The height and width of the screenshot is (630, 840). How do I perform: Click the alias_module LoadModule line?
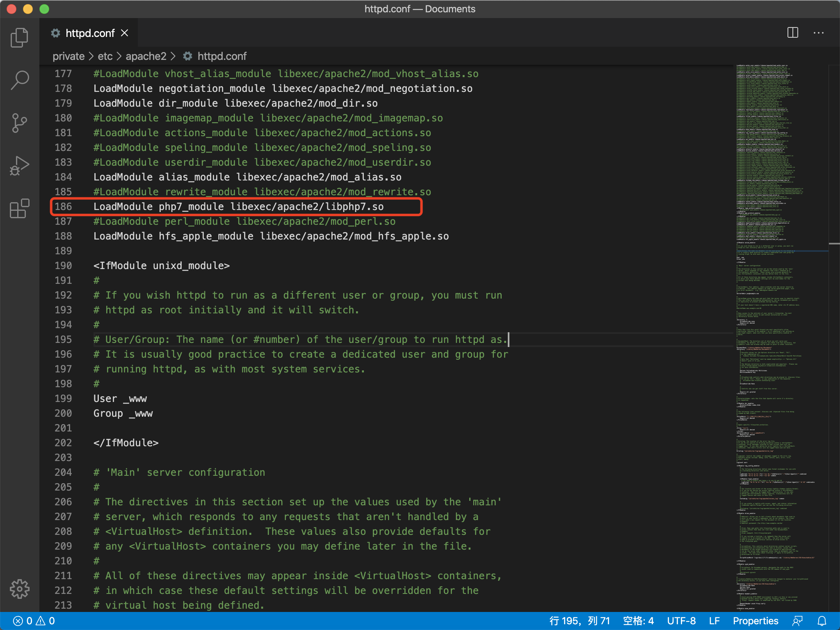(247, 177)
